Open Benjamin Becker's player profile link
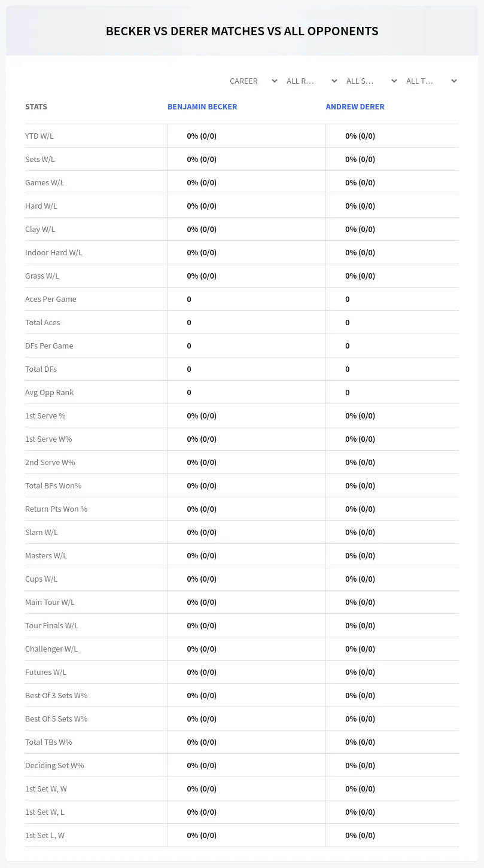484x868 pixels. click(x=202, y=106)
